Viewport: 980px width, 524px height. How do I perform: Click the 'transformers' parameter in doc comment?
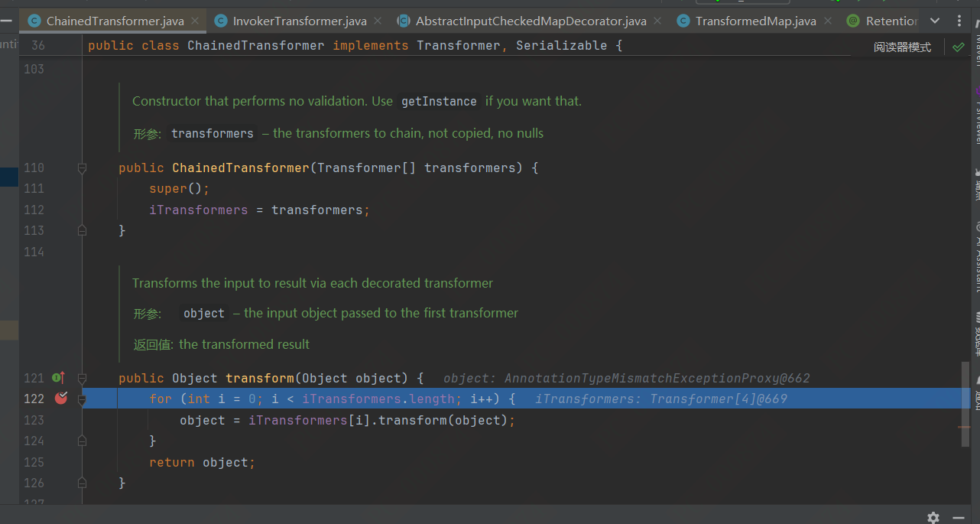coord(213,133)
